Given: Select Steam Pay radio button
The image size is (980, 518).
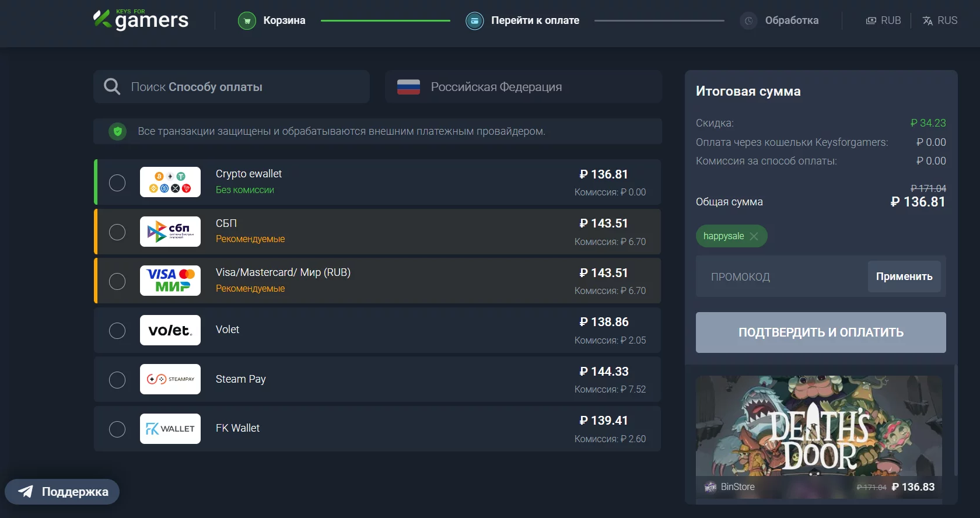Looking at the screenshot, I should (x=117, y=380).
